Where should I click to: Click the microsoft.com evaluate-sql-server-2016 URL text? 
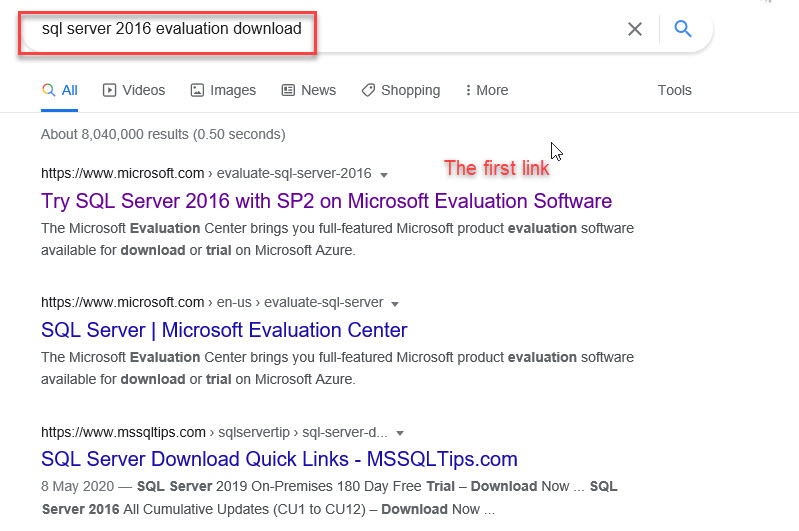point(206,173)
